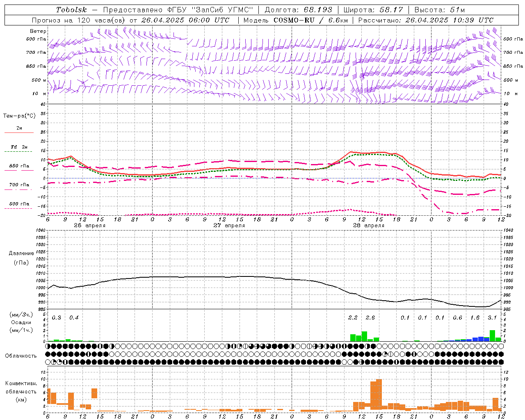Click the station name Tobolsk
The image size is (525, 420).
[x=71, y=10]
